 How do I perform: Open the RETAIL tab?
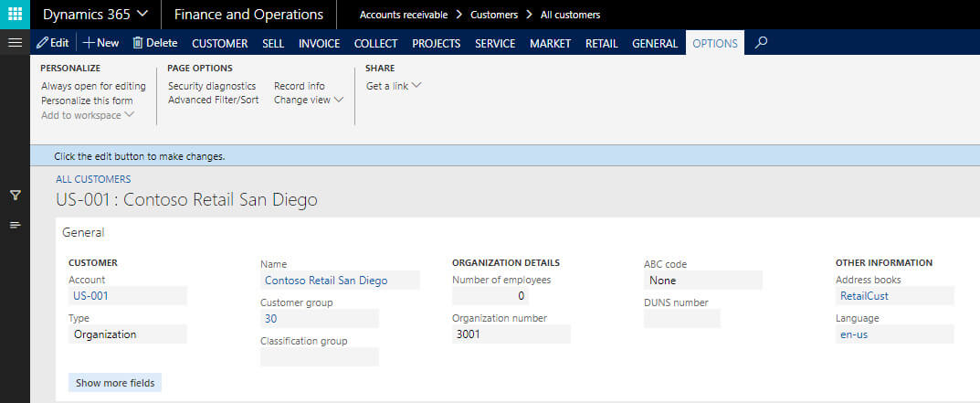(x=601, y=43)
